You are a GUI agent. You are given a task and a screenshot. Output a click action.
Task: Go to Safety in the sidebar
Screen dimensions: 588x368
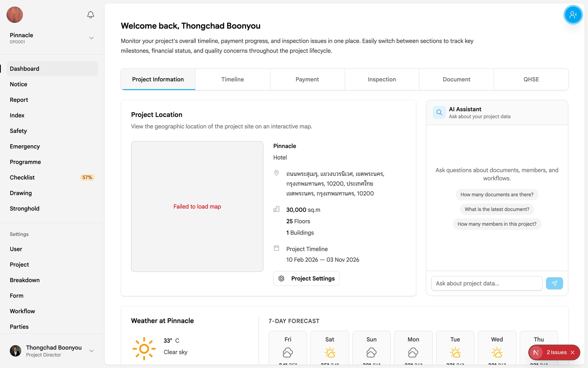coord(18,131)
